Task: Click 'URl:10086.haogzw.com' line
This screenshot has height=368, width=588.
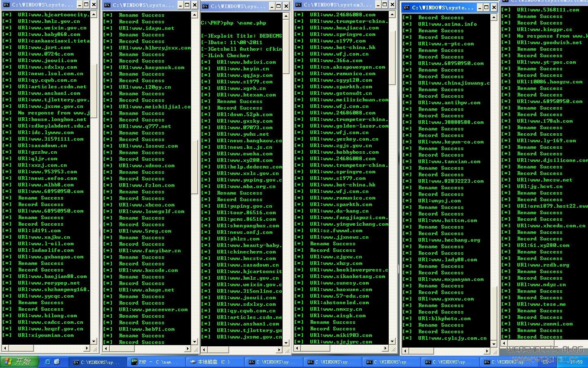Action: click(x=550, y=82)
